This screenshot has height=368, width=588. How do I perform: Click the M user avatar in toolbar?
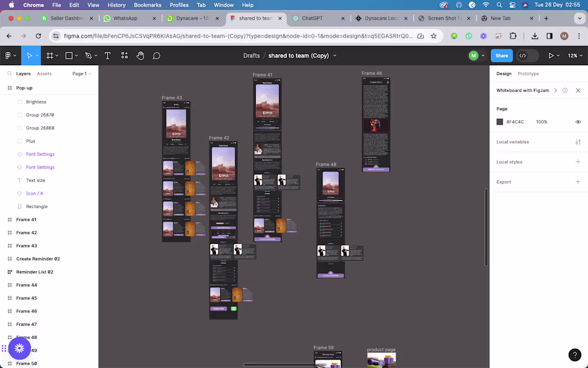point(474,56)
